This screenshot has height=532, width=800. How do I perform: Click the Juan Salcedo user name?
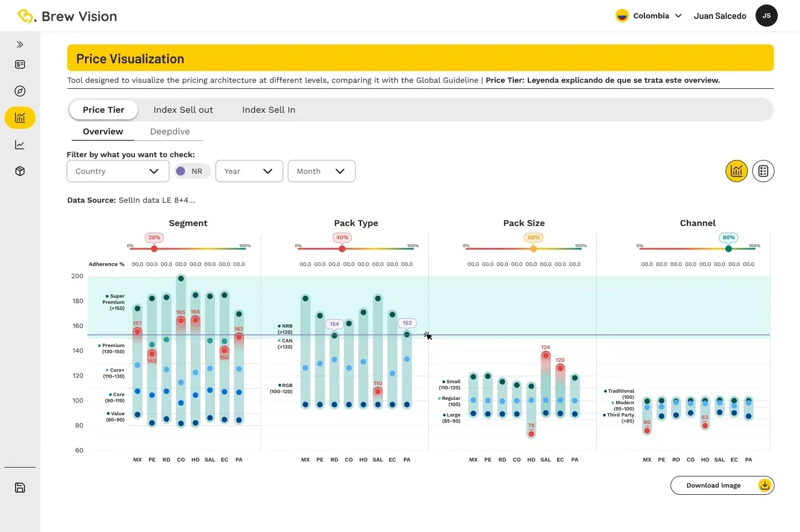pyautogui.click(x=720, y=16)
